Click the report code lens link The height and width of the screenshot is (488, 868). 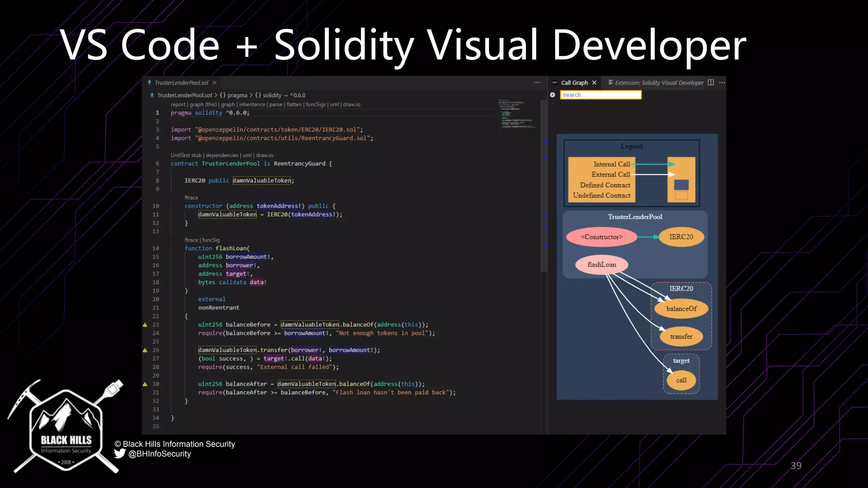click(178, 104)
